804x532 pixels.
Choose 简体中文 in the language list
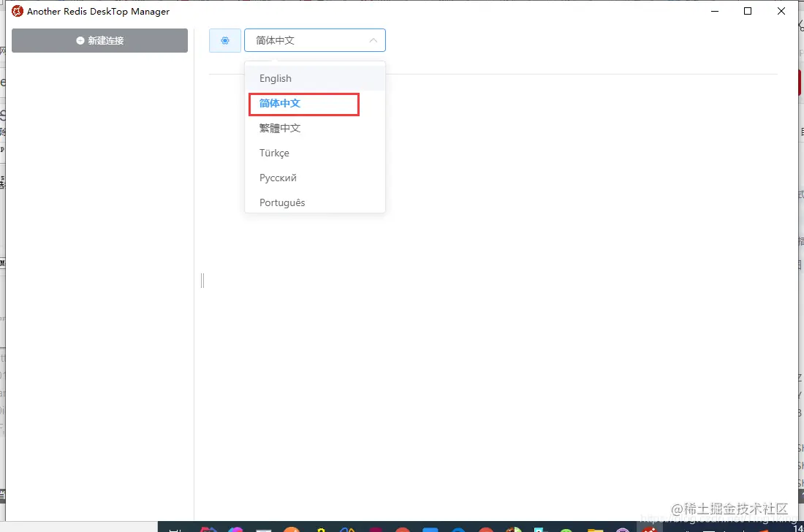point(315,104)
